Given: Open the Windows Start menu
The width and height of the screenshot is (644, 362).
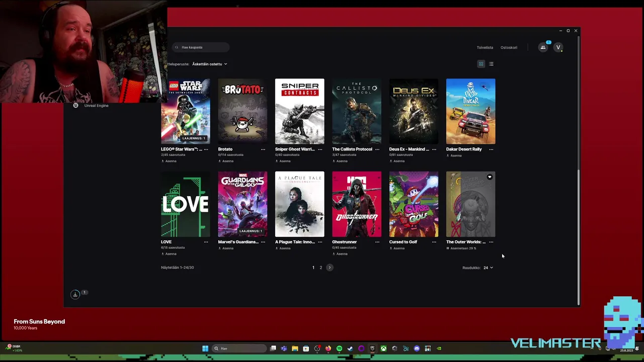Looking at the screenshot, I should point(205,348).
